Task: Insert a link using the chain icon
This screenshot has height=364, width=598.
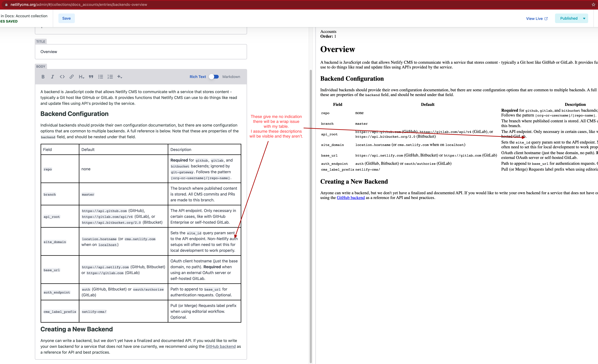Action: [72, 77]
